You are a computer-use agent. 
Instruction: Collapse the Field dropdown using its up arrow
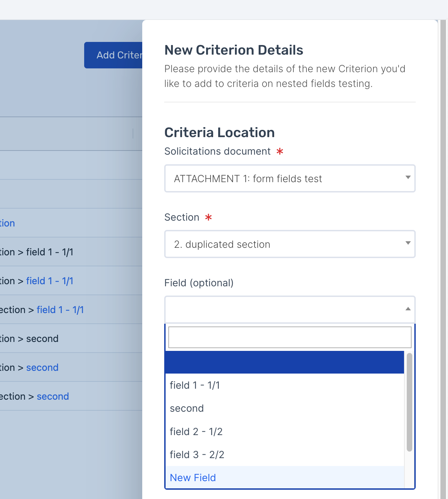tap(408, 309)
